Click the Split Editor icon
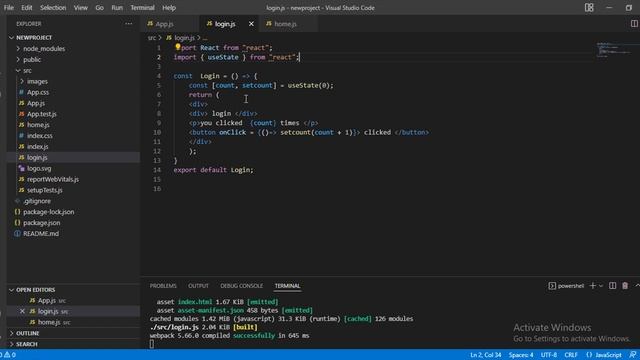 coord(634,24)
